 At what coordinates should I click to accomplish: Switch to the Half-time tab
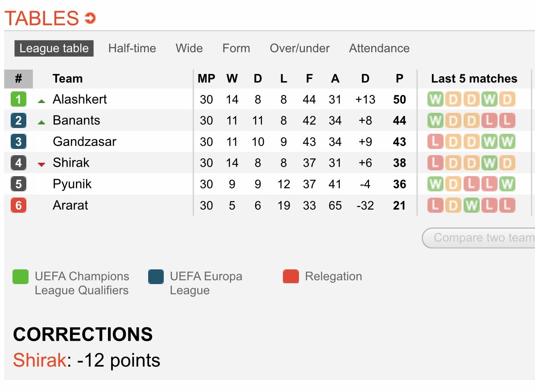coord(132,48)
